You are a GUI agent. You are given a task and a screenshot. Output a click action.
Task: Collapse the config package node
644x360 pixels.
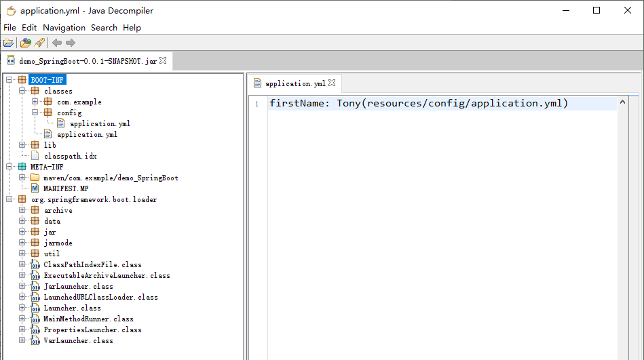tap(35, 112)
